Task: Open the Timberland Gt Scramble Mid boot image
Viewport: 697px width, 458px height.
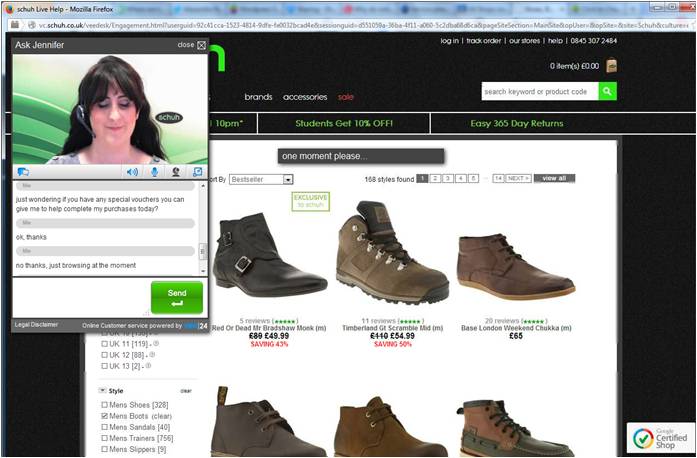Action: point(393,253)
